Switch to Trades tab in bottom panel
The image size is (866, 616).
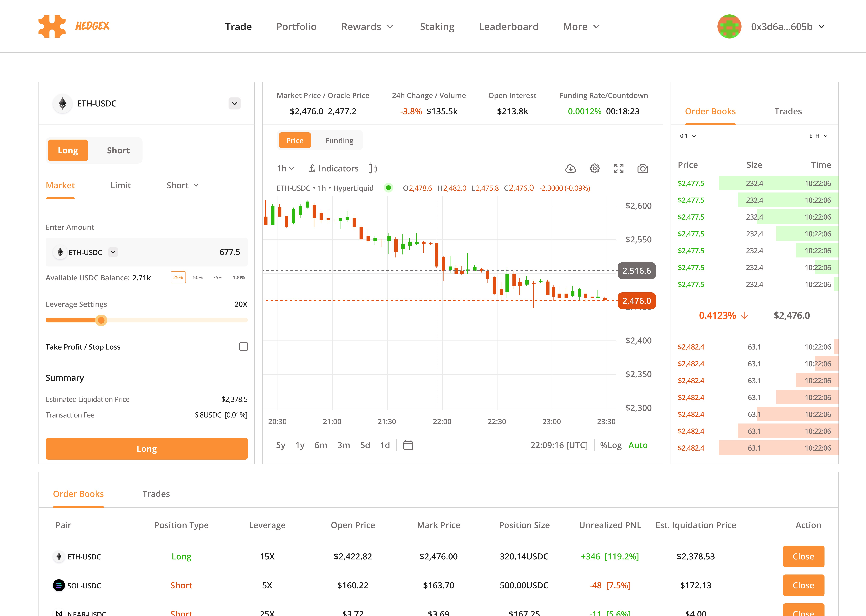click(156, 494)
